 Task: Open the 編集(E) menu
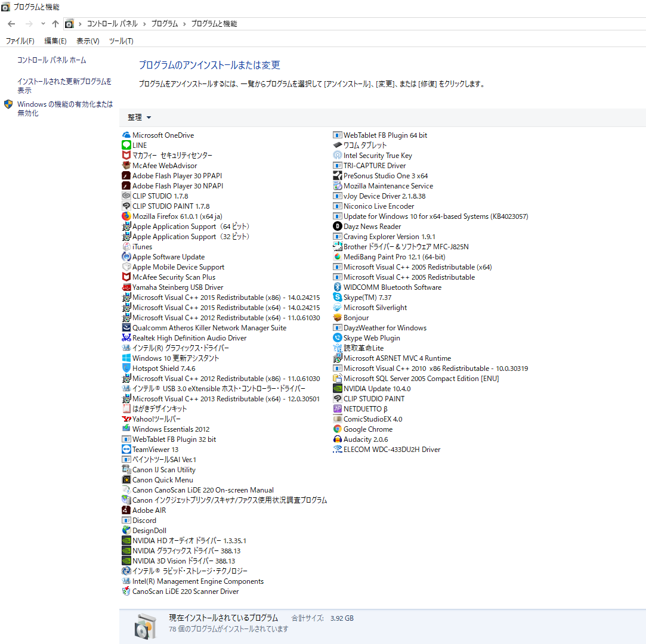[55, 41]
